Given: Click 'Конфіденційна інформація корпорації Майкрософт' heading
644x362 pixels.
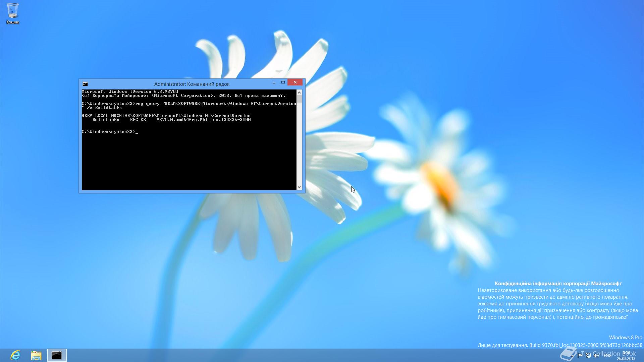Looking at the screenshot, I should coord(558,284).
